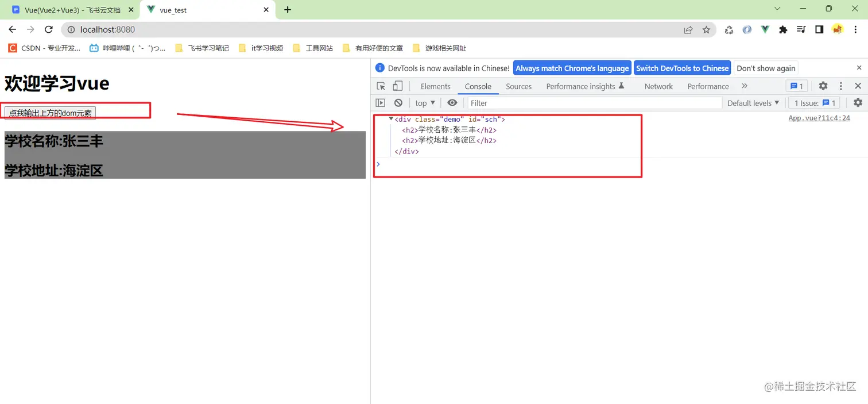
Task: Open Chrome's three-dot menu
Action: point(855,30)
